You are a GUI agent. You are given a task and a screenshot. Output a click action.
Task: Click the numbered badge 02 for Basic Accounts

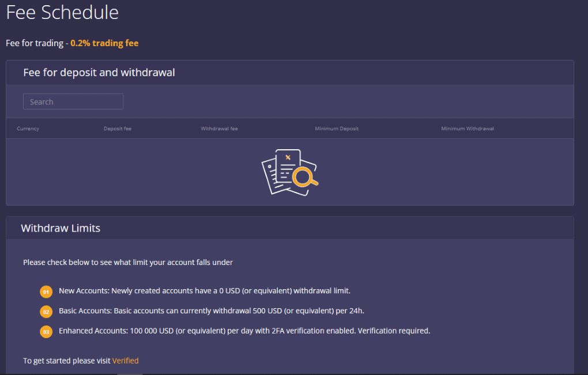point(46,312)
